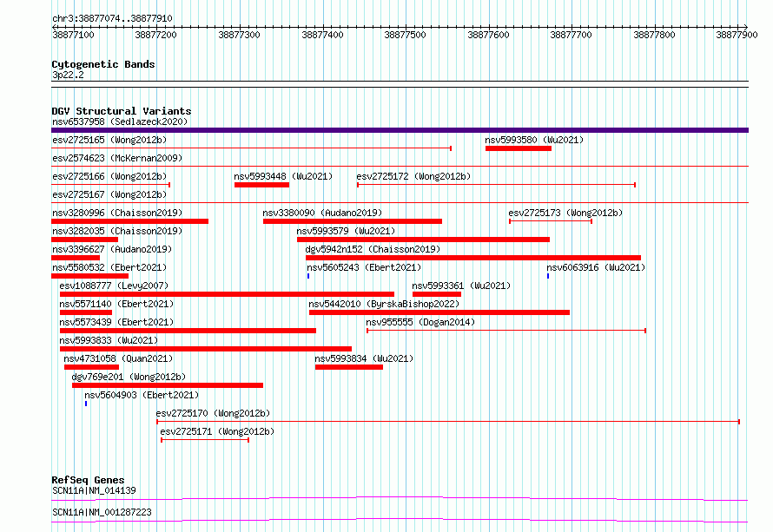Select the red bar under nsv5993834
Viewport: 773px width, 532px height.
pos(349,367)
